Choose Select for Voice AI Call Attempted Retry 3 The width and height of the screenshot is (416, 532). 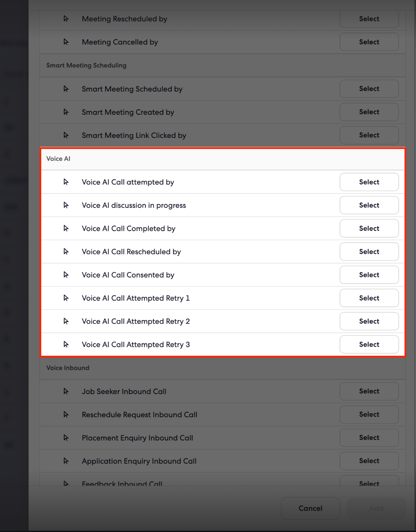pos(369,345)
